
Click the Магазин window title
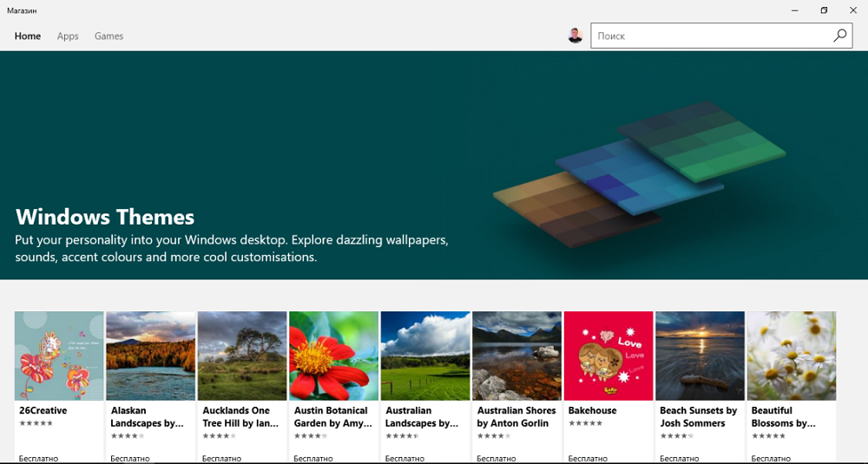(x=23, y=10)
